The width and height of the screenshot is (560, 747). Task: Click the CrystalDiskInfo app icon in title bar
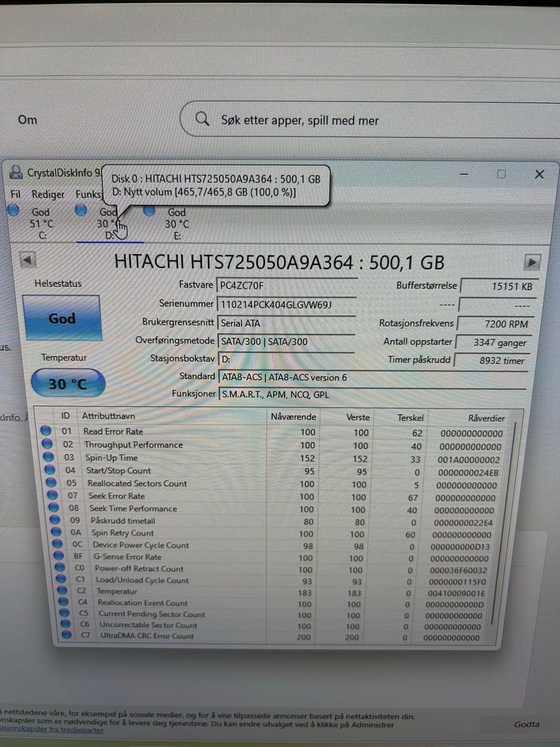16,172
